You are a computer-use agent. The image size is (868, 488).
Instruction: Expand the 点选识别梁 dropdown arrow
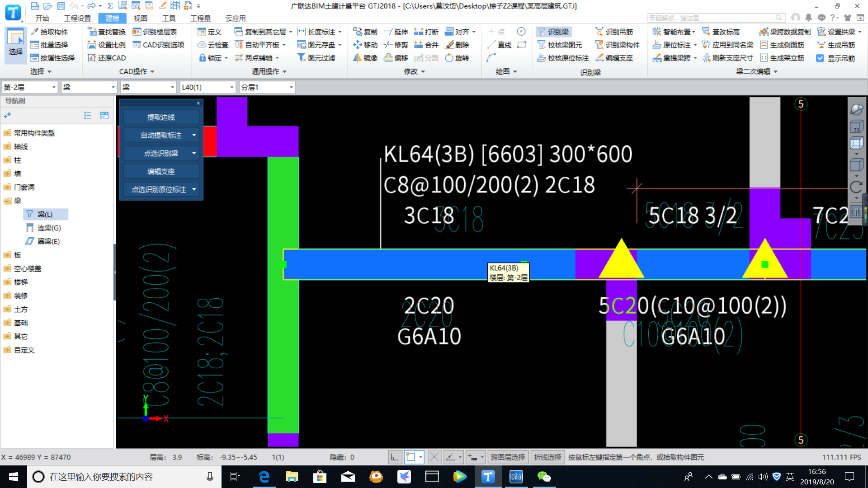tap(194, 153)
